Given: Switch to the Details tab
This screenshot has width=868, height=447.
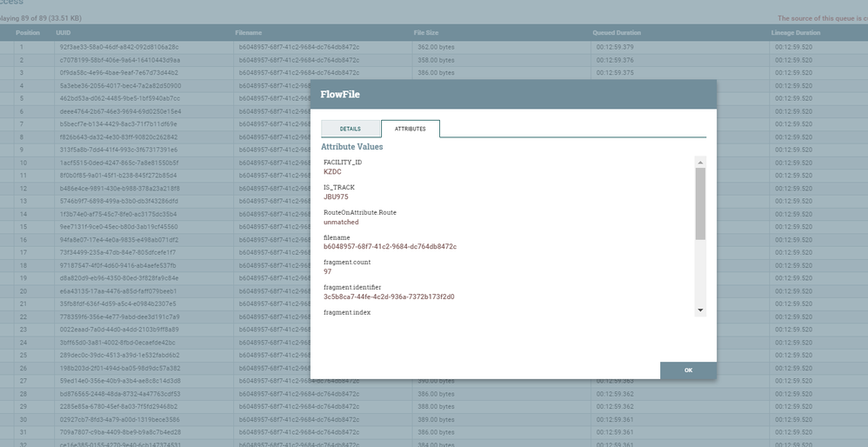Looking at the screenshot, I should point(351,129).
